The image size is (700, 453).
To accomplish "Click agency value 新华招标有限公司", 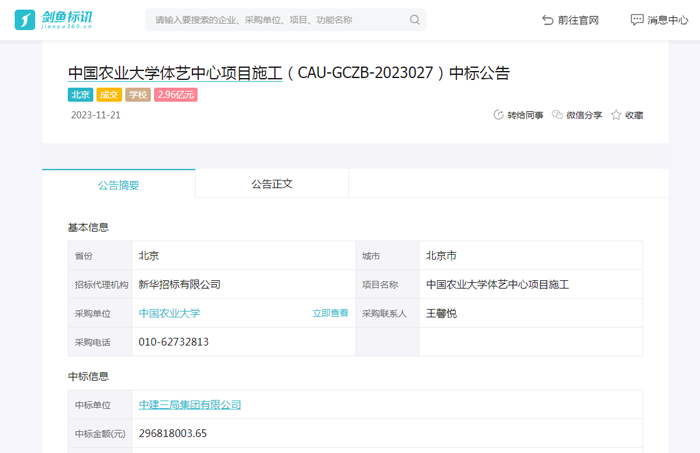I will 179,284.
